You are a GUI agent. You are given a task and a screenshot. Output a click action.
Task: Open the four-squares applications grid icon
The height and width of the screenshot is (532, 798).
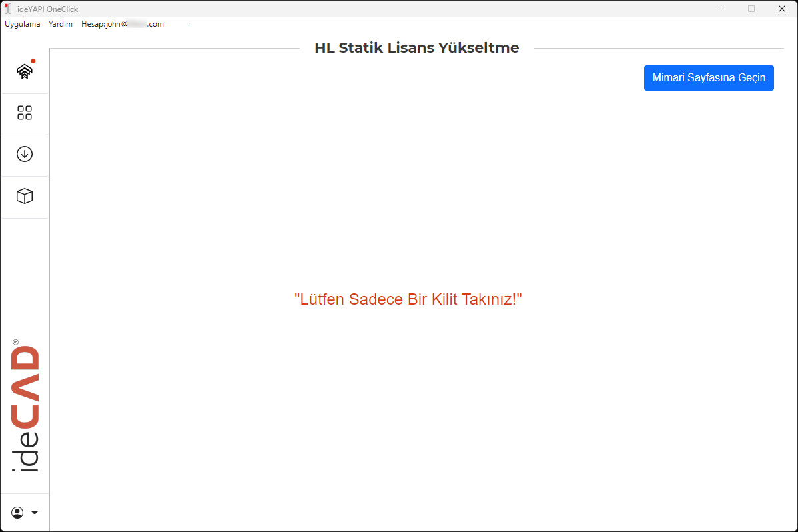click(x=25, y=113)
